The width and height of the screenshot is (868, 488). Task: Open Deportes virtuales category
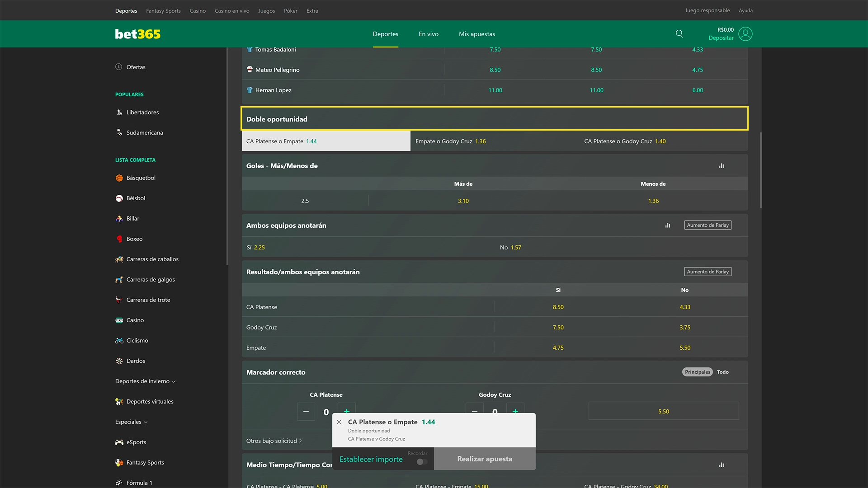coord(150,401)
